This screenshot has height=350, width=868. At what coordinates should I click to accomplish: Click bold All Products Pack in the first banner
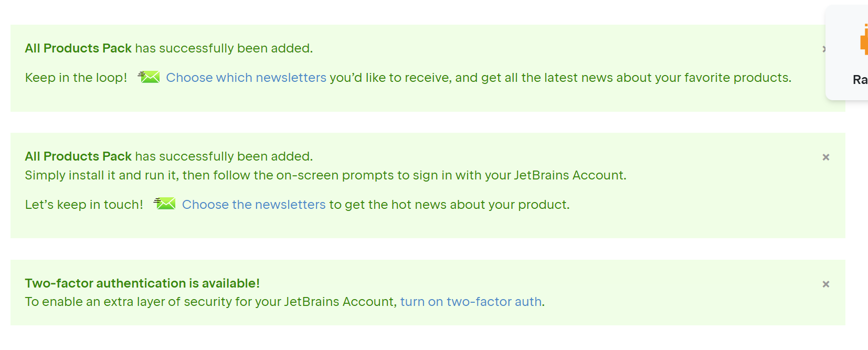78,48
